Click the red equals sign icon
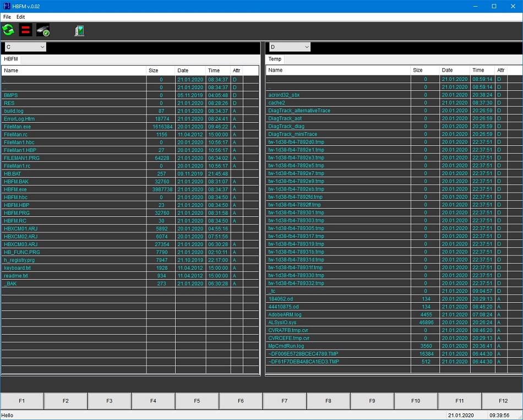 tap(25, 30)
